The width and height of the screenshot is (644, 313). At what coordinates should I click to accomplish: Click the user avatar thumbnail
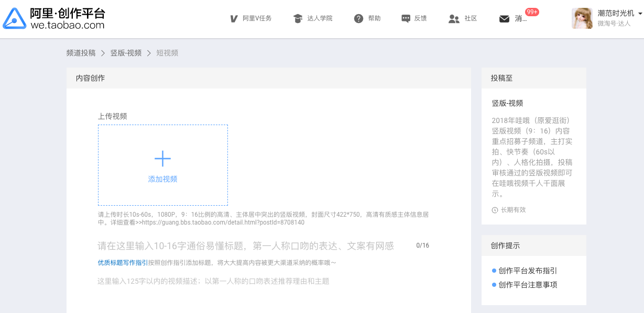(x=582, y=18)
